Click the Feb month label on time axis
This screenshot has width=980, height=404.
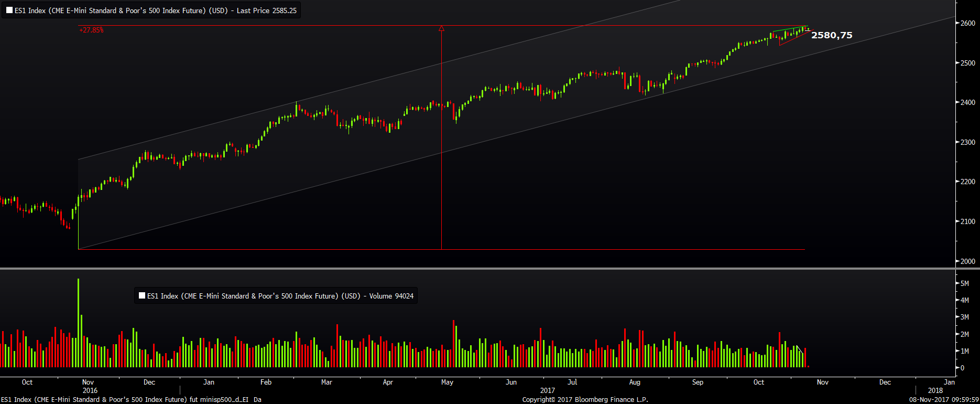point(266,382)
